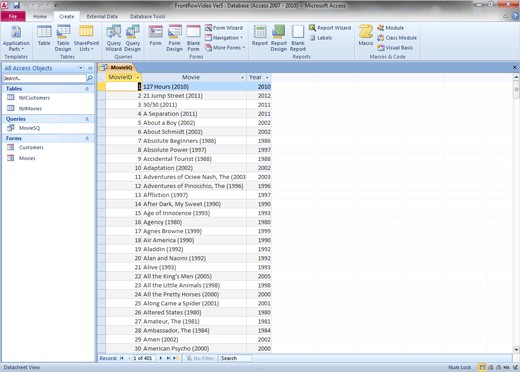The height and width of the screenshot is (372, 520).
Task: Switch to External Data tab
Action: click(x=102, y=16)
